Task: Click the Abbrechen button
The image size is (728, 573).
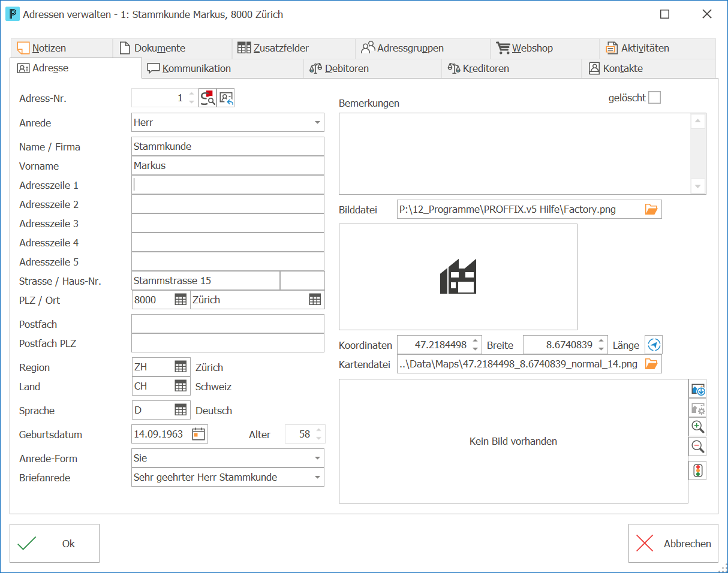Action: [x=673, y=543]
